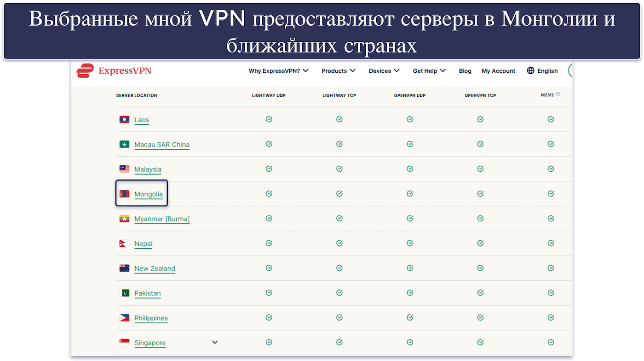Click the ExpressVPN logo
This screenshot has width=644, height=361.
tap(114, 70)
